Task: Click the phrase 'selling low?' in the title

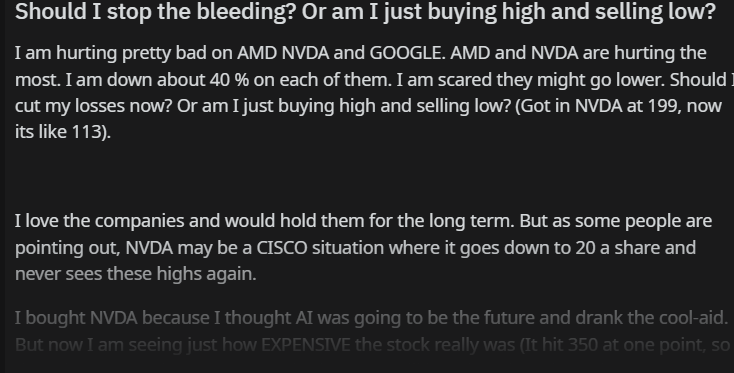Action: coord(655,11)
